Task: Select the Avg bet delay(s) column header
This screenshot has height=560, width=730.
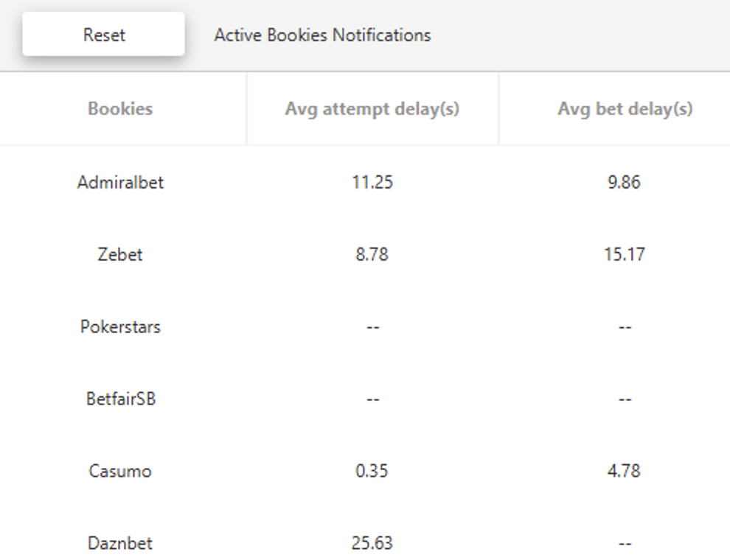Action: pyautogui.click(x=625, y=109)
